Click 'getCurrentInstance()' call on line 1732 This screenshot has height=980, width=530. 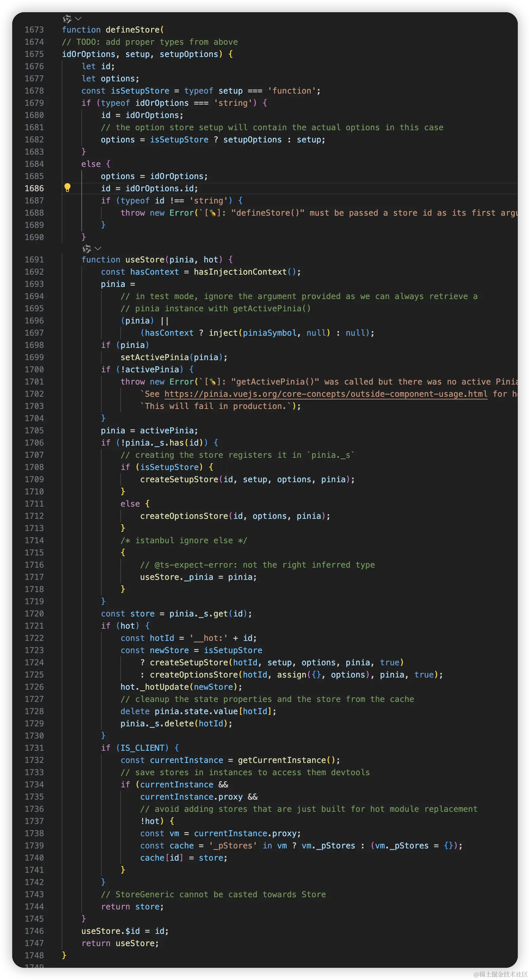click(x=286, y=760)
